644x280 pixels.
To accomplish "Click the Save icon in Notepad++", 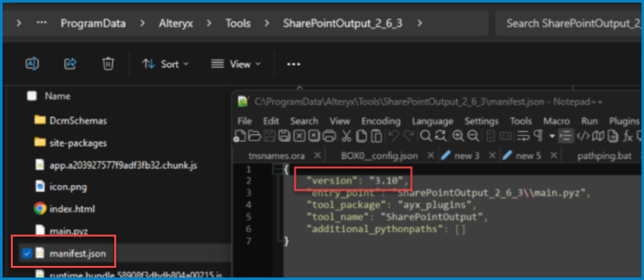I will (269, 136).
